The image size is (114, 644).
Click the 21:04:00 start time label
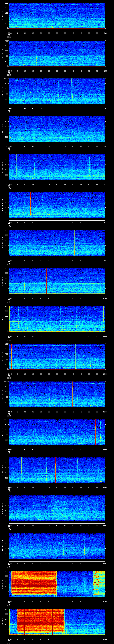(9, 109)
